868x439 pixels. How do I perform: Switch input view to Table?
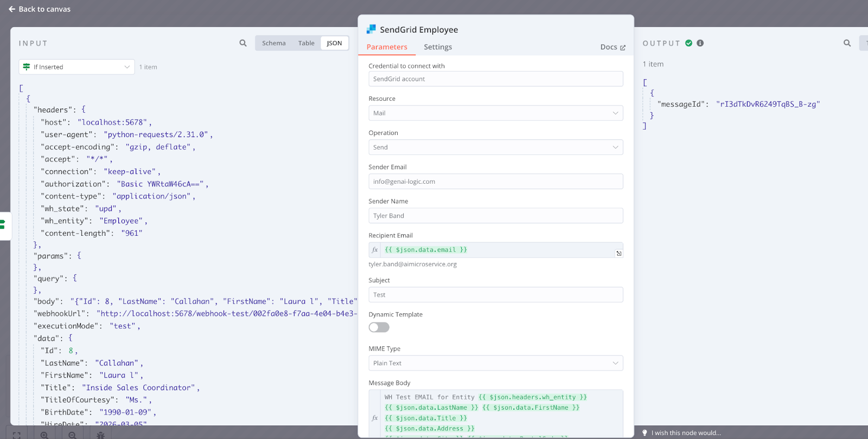[306, 43]
